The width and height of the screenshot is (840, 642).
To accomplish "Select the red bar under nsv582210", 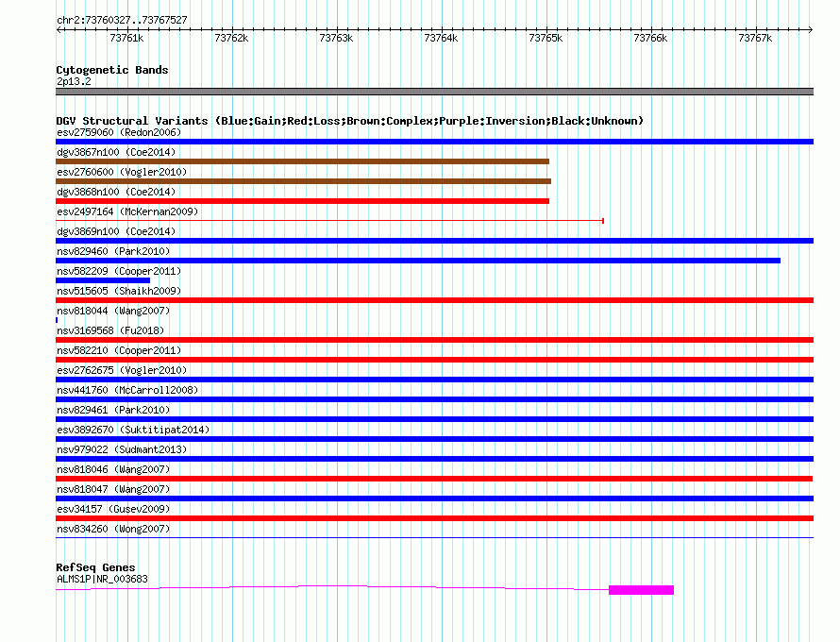I will pos(434,360).
